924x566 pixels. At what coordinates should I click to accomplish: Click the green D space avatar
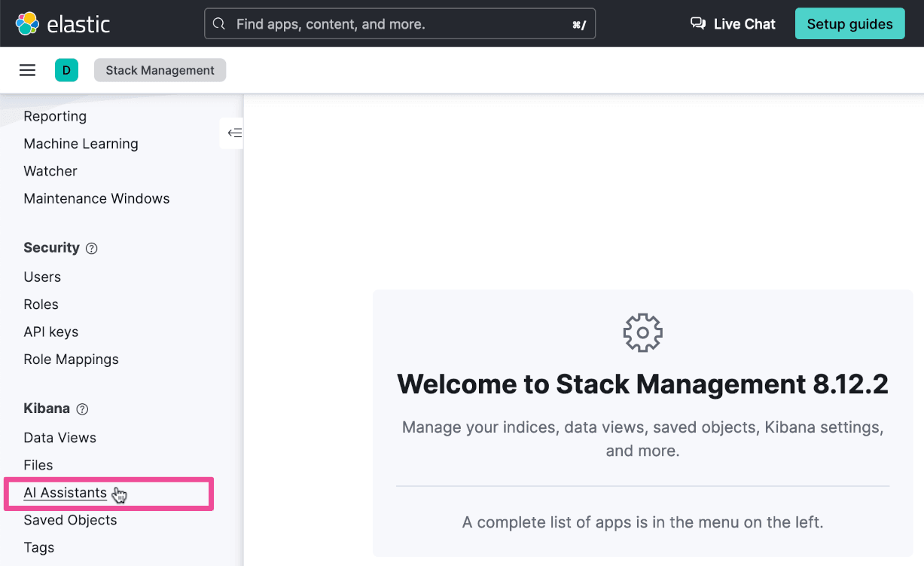(x=66, y=70)
